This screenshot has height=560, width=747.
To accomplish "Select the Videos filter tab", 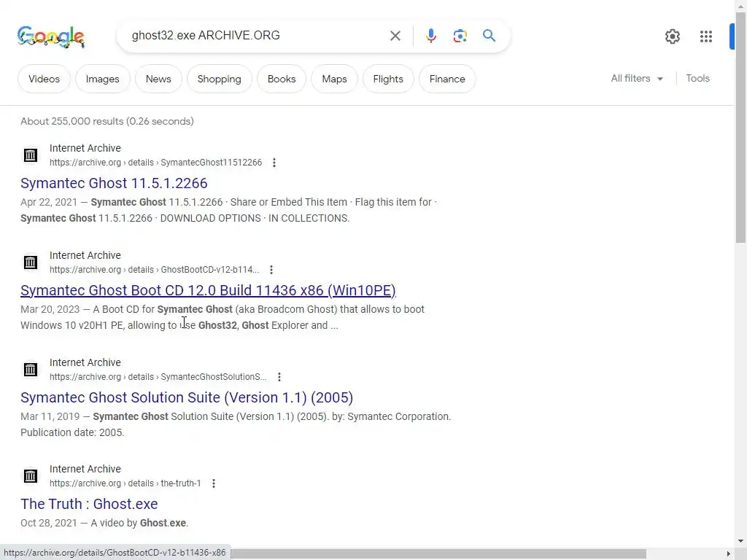I will coord(44,79).
